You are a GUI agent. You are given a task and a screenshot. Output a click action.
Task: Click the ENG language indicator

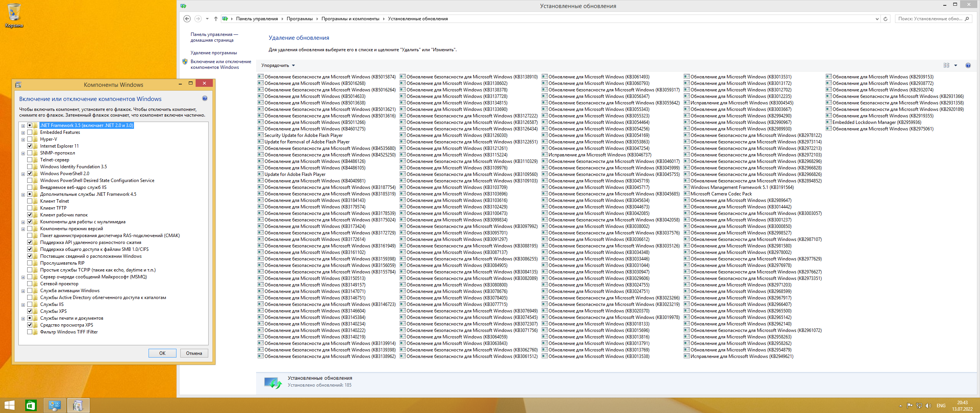pos(941,406)
